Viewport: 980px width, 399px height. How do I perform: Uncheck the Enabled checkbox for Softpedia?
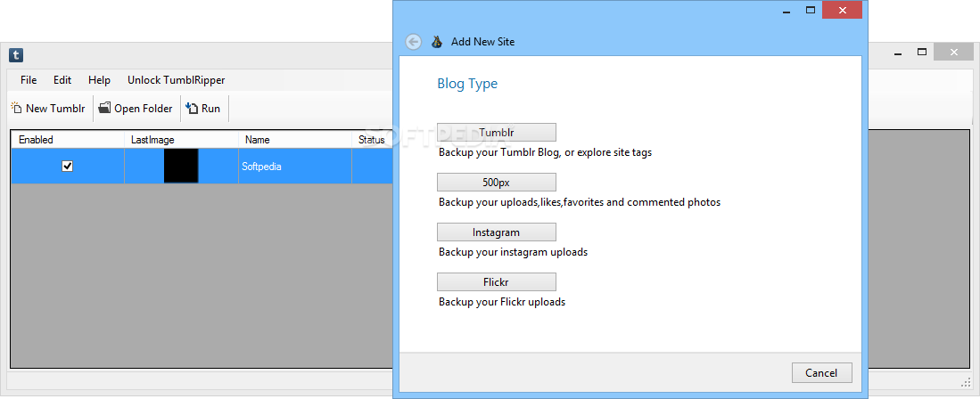pos(68,166)
